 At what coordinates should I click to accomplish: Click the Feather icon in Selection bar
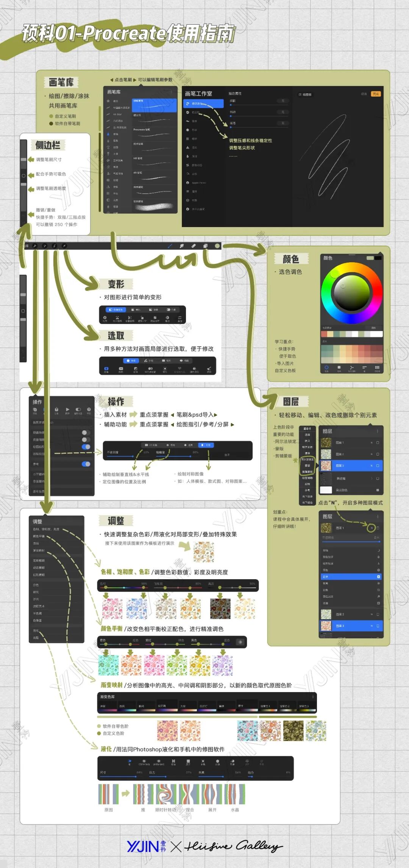pyautogui.click(x=165, y=368)
